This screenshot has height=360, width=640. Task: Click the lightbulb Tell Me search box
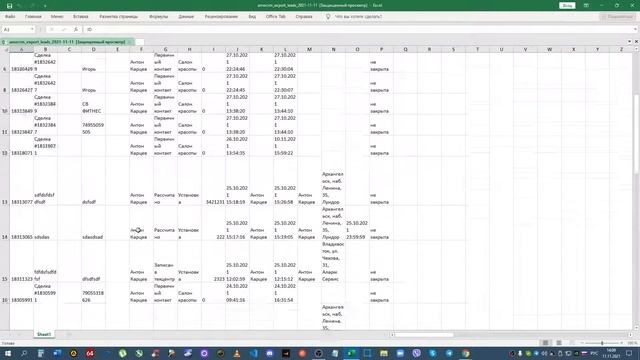point(354,17)
